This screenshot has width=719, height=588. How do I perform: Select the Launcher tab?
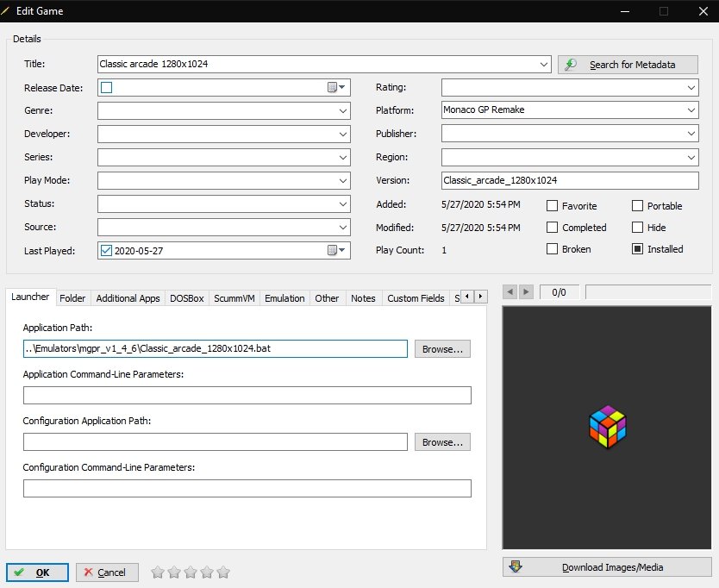tap(30, 297)
